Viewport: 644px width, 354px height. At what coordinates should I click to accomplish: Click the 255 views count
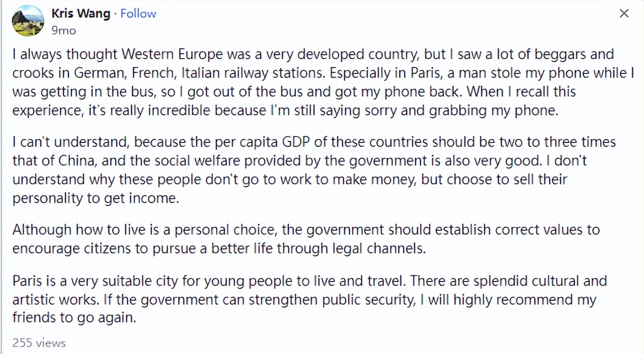point(39,343)
